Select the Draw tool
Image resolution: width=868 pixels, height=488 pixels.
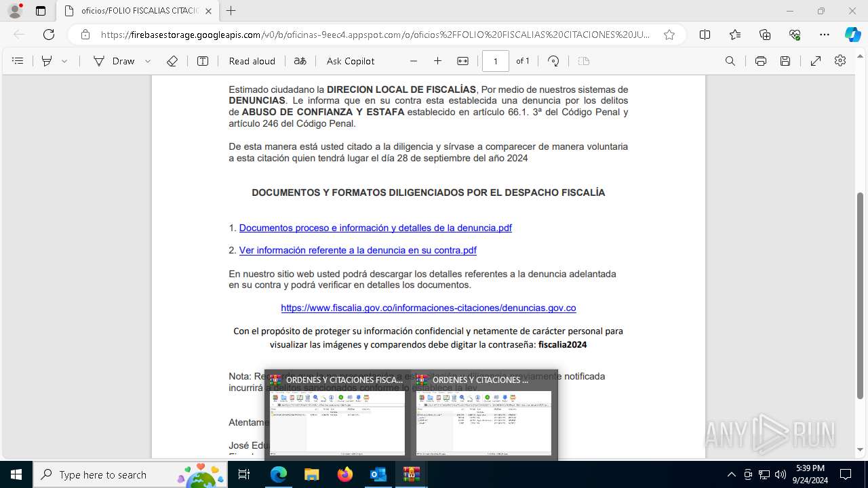tap(115, 61)
